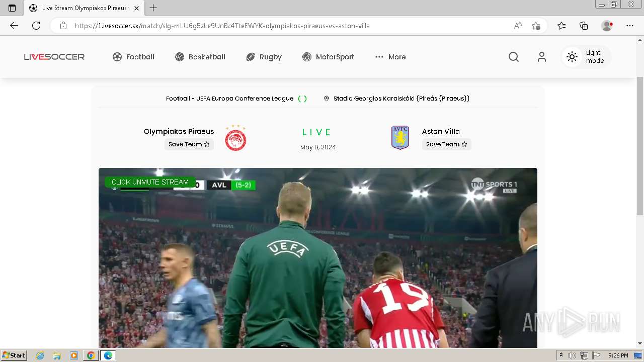The height and width of the screenshot is (362, 644).
Task: Open browser profile avatar
Action: 607,26
